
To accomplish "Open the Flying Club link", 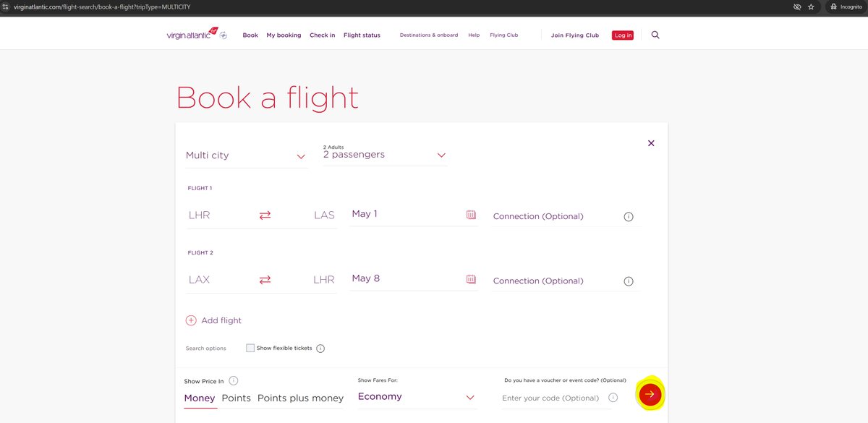I will [504, 35].
